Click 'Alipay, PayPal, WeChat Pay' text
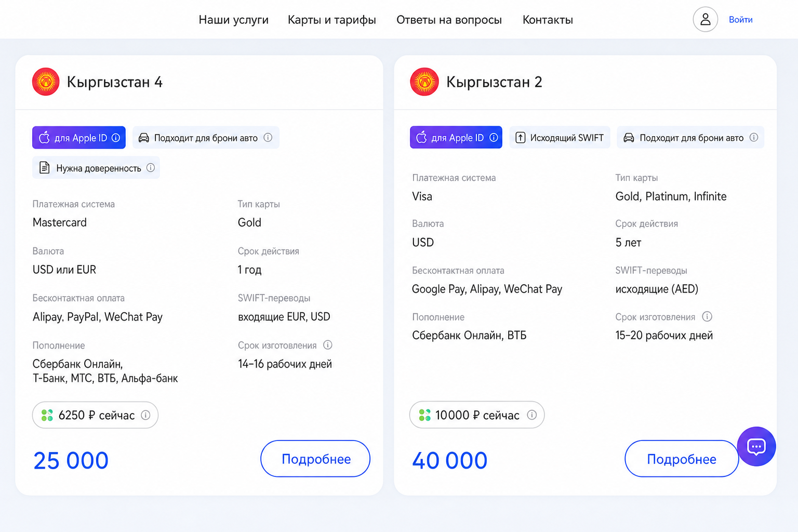The image size is (798, 532). coord(98,317)
